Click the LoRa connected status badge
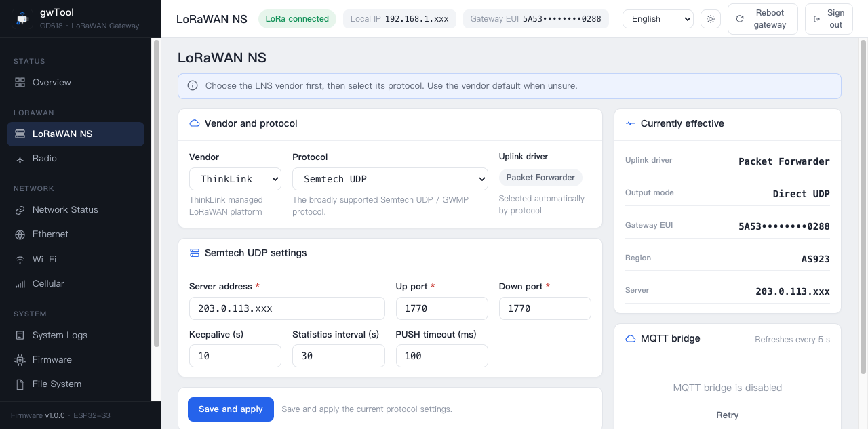The image size is (868, 429). 297,19
